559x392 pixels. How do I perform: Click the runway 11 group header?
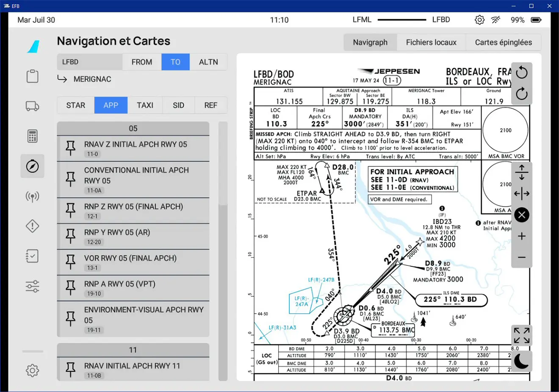tap(133, 350)
